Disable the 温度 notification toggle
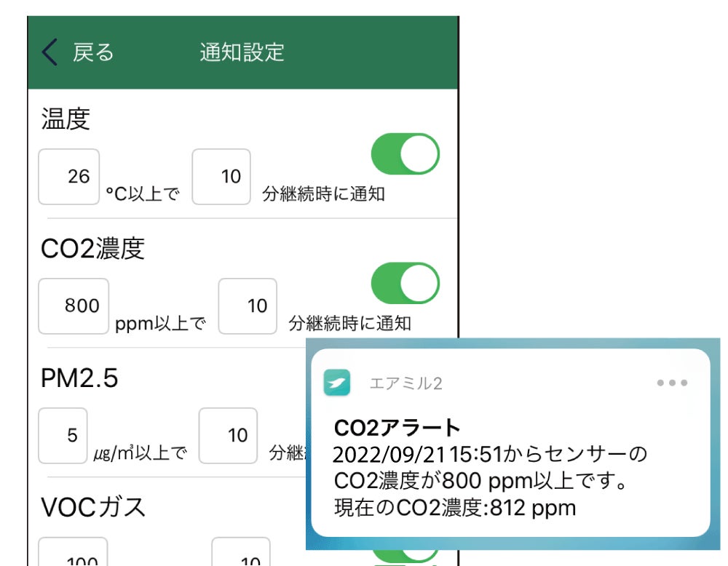 click(x=405, y=154)
